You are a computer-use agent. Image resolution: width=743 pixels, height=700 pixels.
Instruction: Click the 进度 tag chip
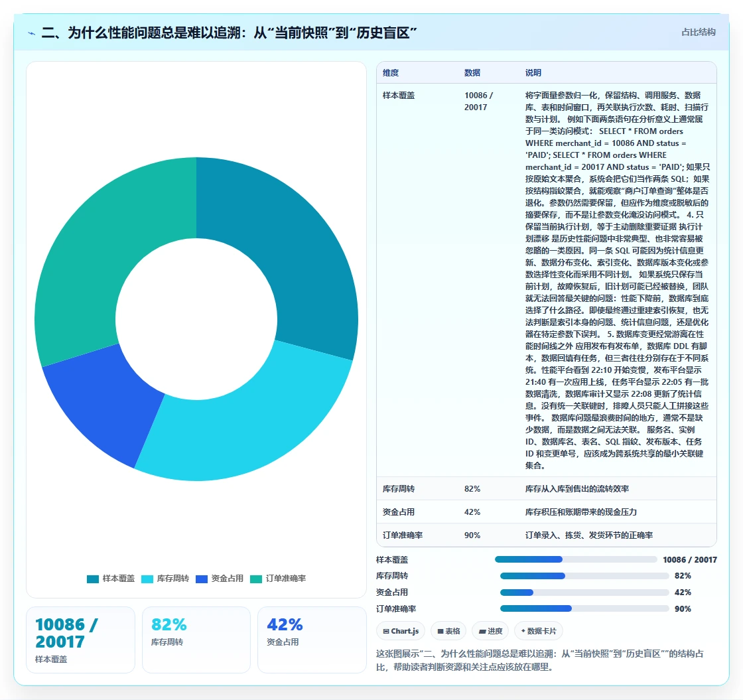[490, 631]
